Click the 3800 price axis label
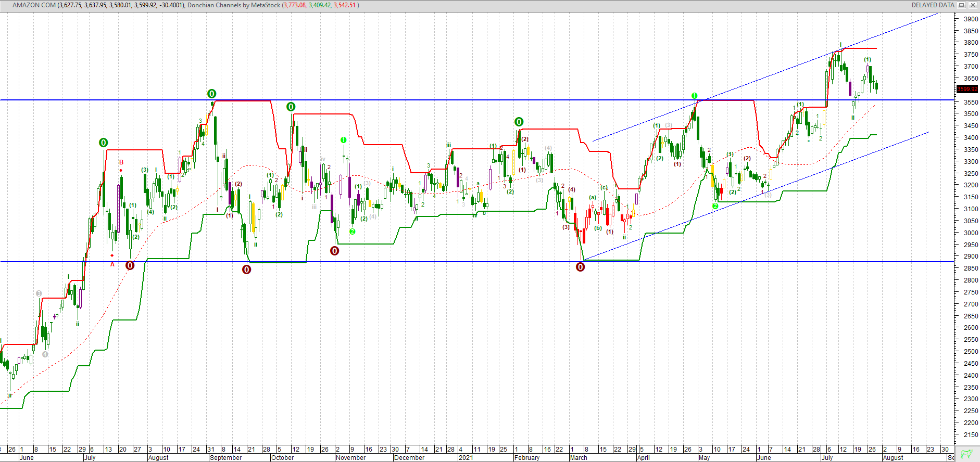 (x=971, y=43)
